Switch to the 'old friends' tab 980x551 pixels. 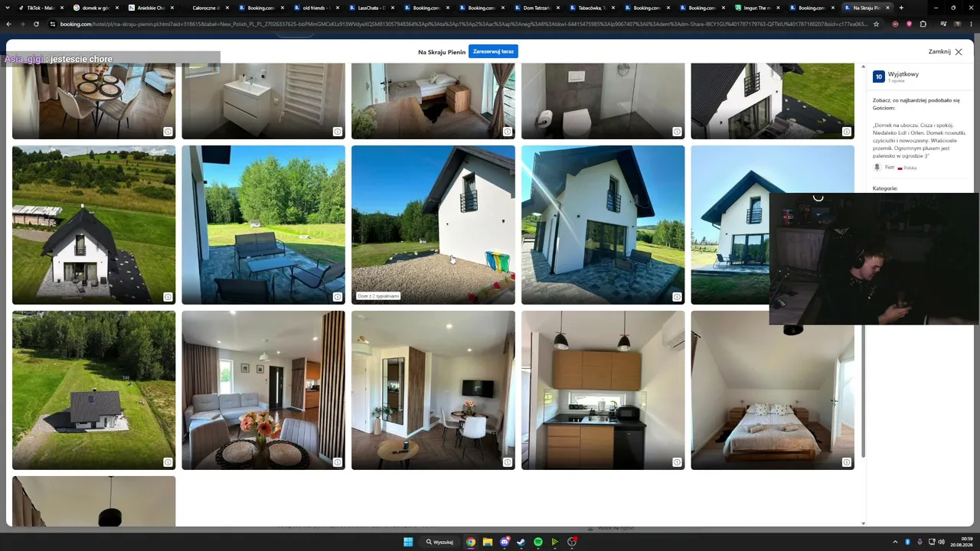[x=316, y=8]
